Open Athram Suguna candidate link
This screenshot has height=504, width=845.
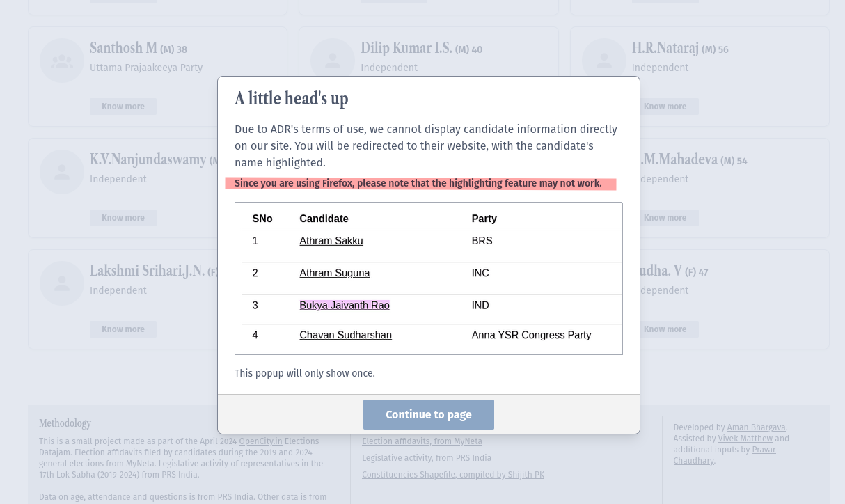(x=335, y=273)
